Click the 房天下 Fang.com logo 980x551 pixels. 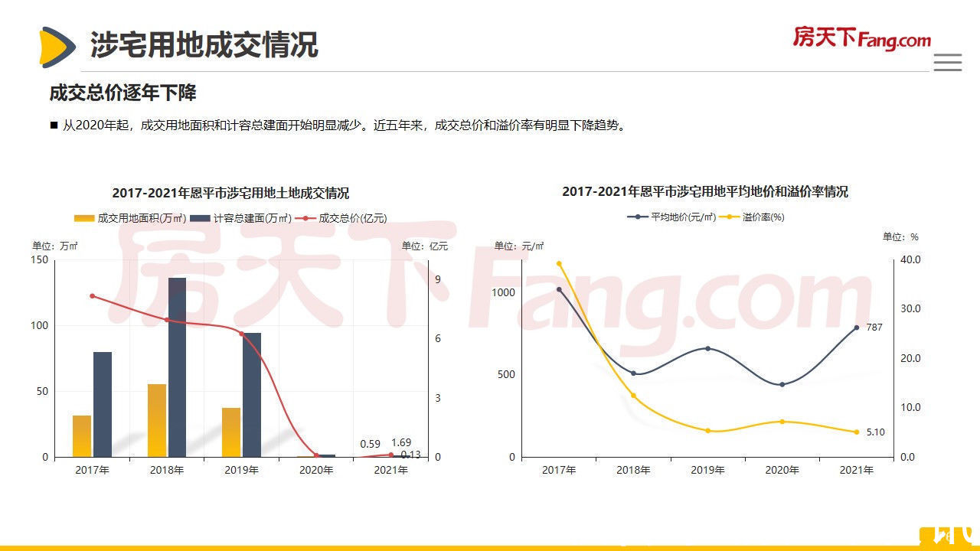pyautogui.click(x=862, y=38)
